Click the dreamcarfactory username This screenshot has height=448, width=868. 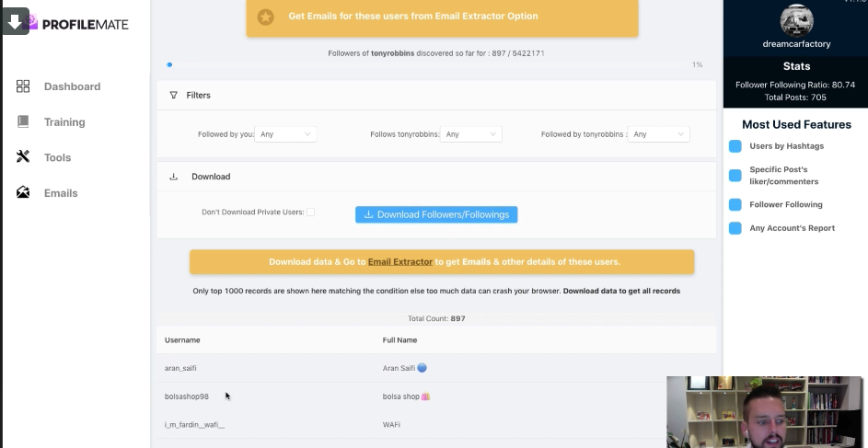tap(796, 43)
